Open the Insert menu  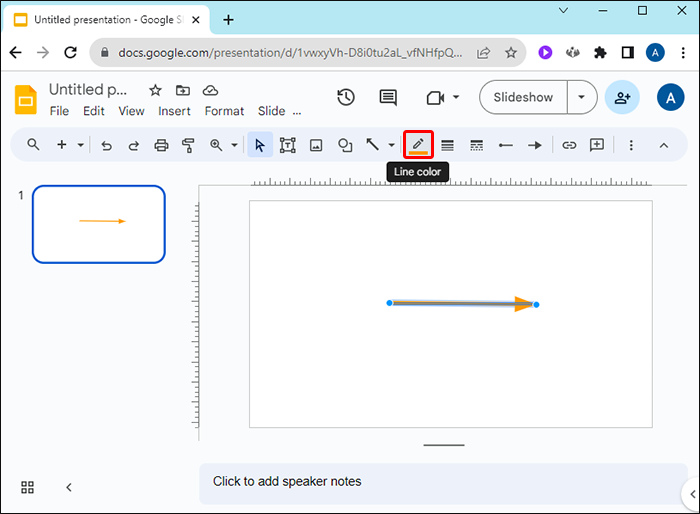(174, 111)
